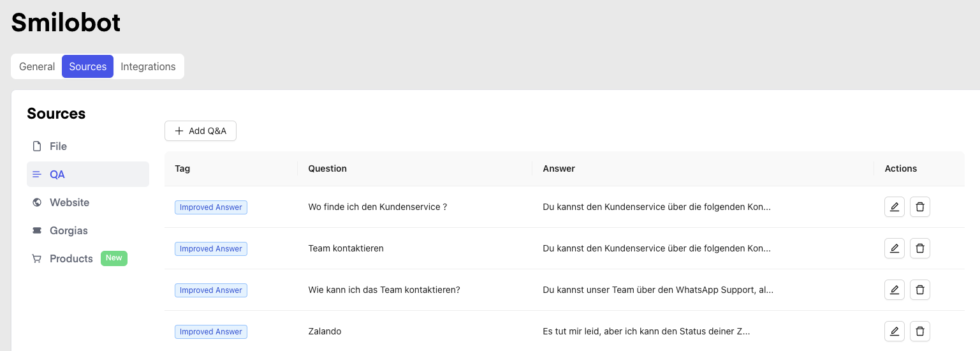Edit 'Wie kann ich das Team kontaktieren?' entry
The height and width of the screenshot is (351, 980).
(x=894, y=290)
